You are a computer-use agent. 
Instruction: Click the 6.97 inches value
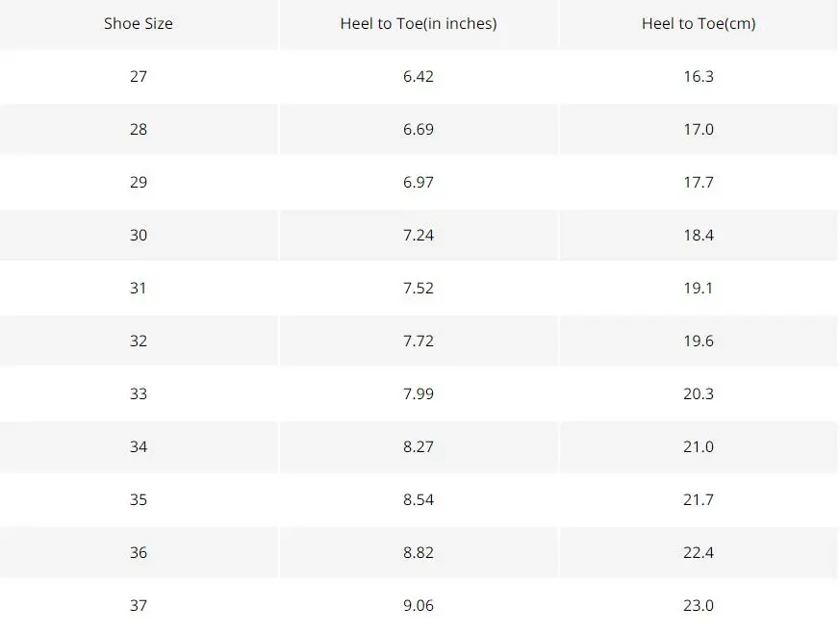click(x=419, y=182)
